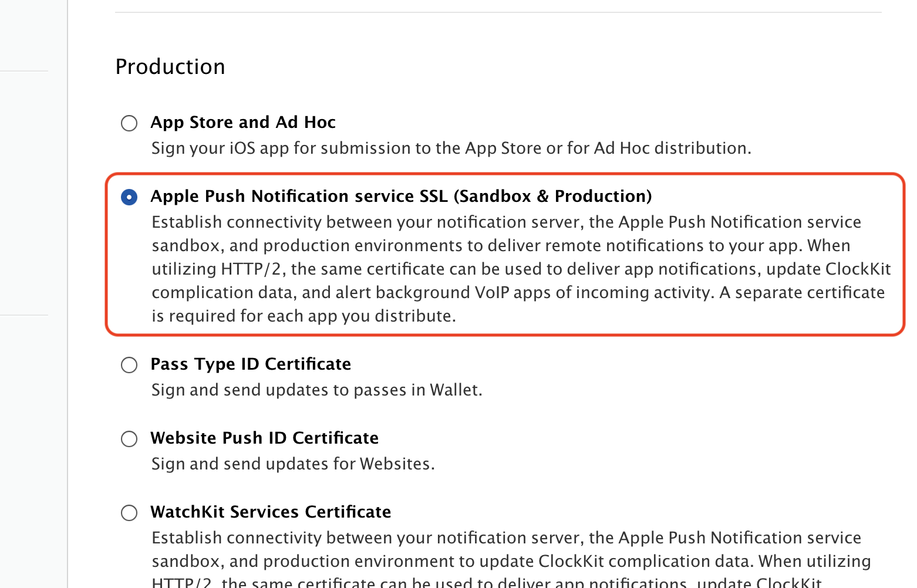The width and height of the screenshot is (917, 588).
Task: Click the WatchKit Services Certificate label
Action: (271, 512)
